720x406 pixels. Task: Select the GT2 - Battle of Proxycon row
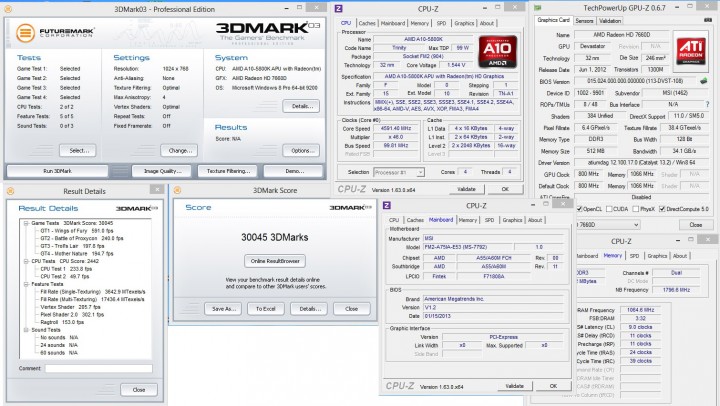tap(82, 238)
